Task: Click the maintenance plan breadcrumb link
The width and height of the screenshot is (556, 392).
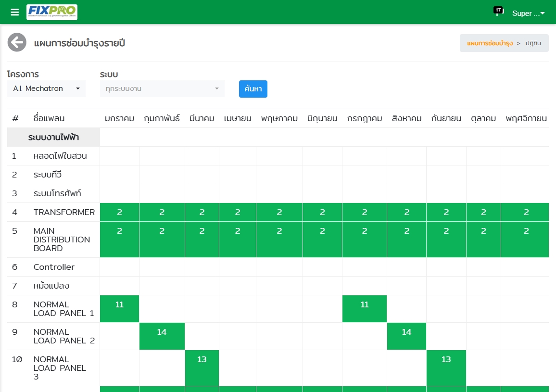Action: pos(489,43)
